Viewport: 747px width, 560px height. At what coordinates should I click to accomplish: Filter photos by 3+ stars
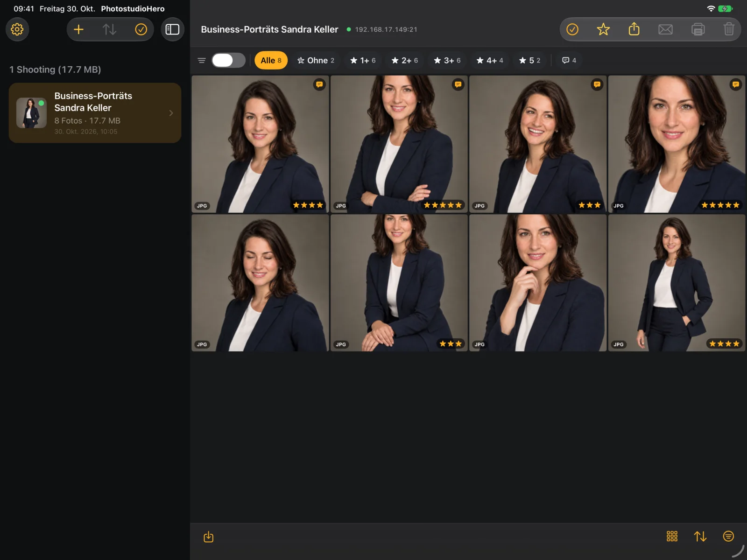pos(447,60)
